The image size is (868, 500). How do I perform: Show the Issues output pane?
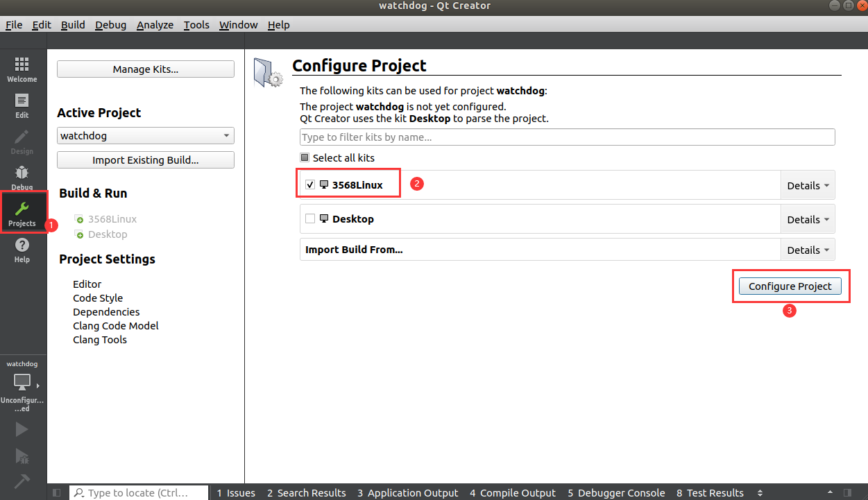[236, 493]
